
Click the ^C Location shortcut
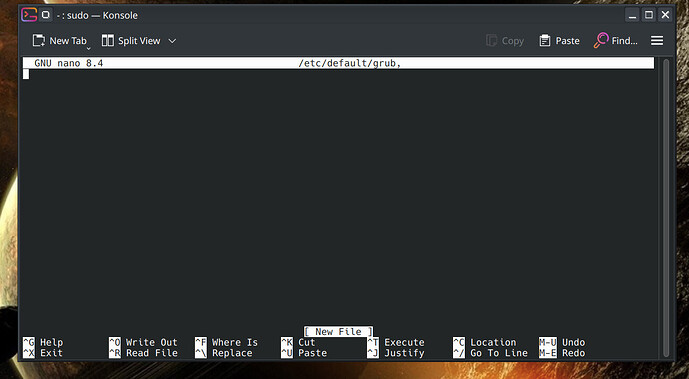[x=485, y=342]
